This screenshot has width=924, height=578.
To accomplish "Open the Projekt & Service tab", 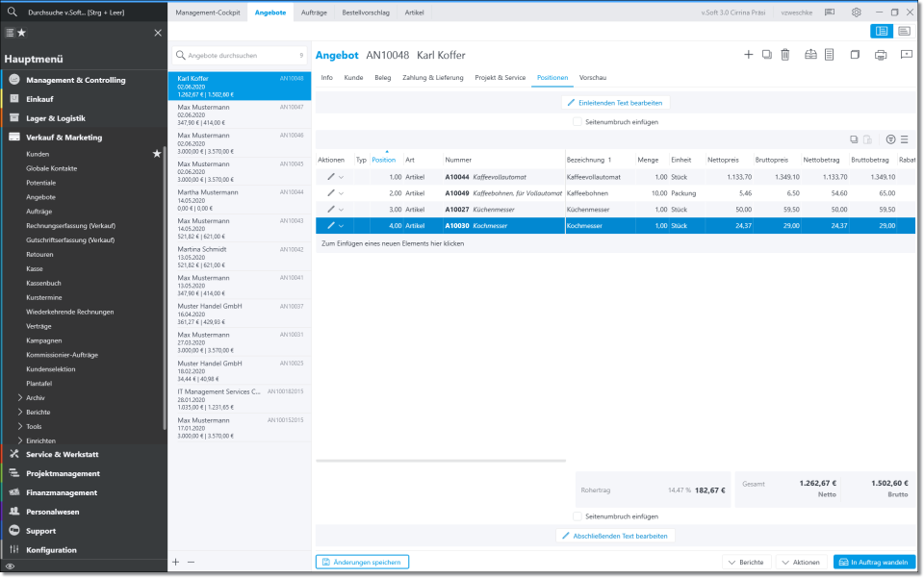I will tap(500, 78).
